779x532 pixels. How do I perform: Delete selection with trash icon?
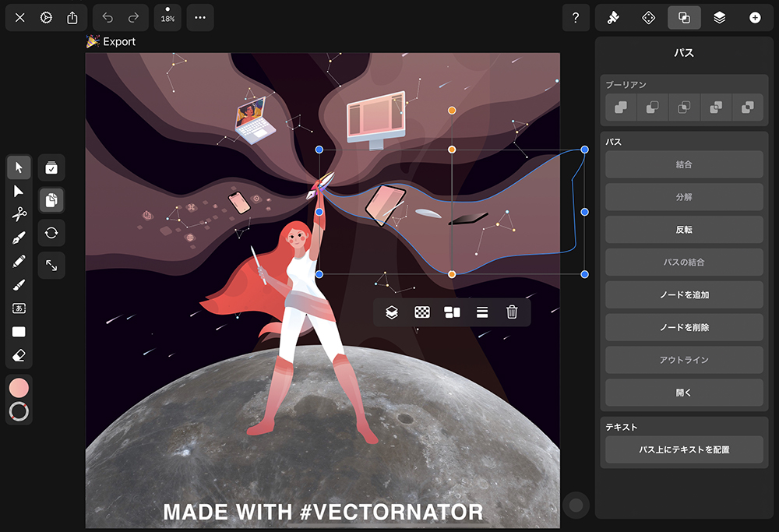click(512, 312)
